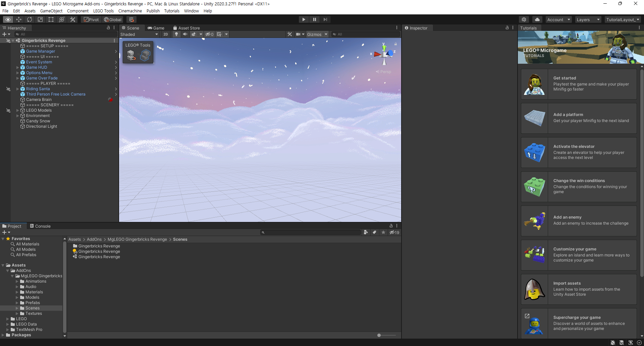This screenshot has width=644, height=346.
Task: Click the Hierarchy search field
Action: (x=65, y=34)
